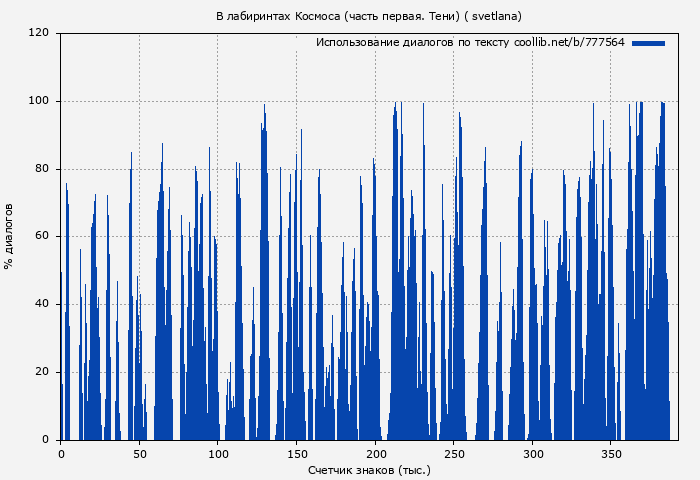Select the 20 tick on the vertical axis
This screenshot has width=700, height=480.
click(43, 372)
